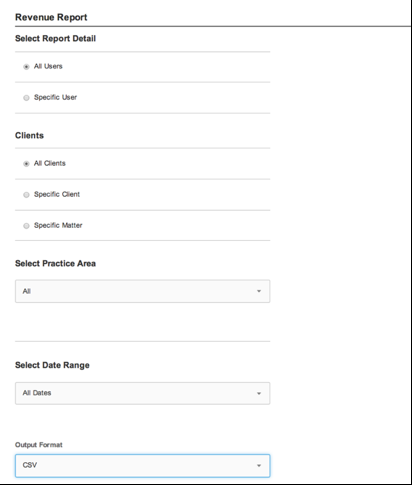Open the Select Practice Area dropdown showing All
412x485 pixels.
click(142, 291)
